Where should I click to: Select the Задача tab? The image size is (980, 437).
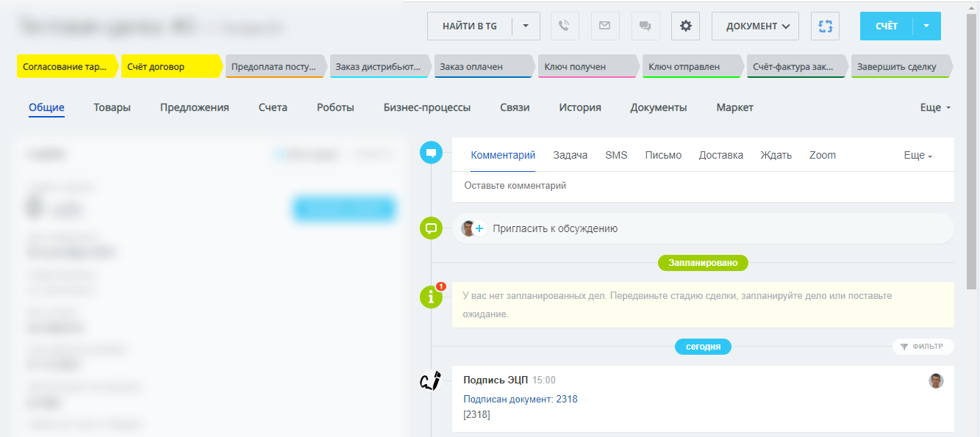click(571, 155)
